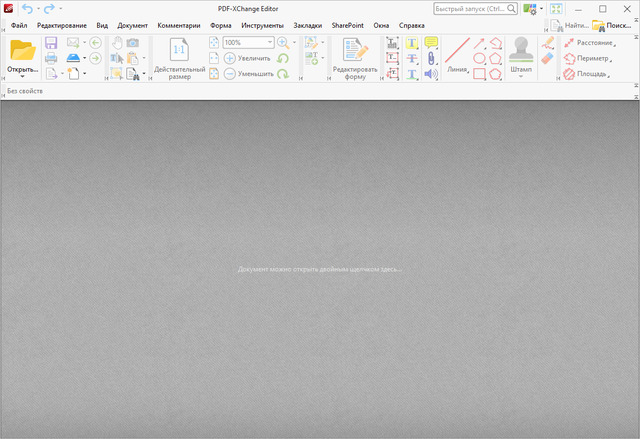
Task: Click the Print document icon
Action: (x=50, y=58)
